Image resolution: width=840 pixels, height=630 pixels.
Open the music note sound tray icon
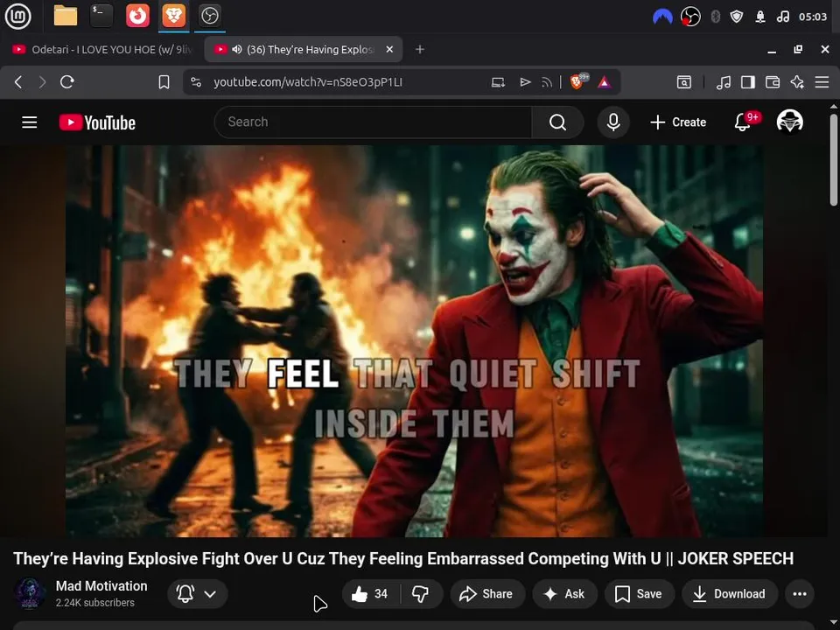click(783, 17)
